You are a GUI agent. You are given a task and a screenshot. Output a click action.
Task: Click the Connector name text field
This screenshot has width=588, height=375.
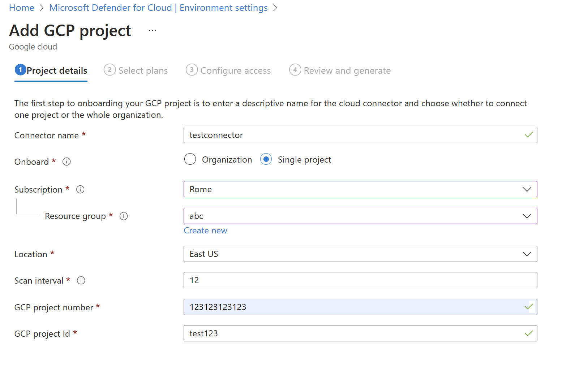[354, 135]
